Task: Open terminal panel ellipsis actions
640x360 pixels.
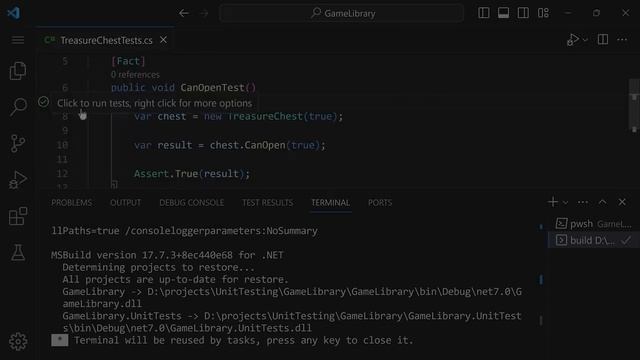Action: click(x=583, y=202)
